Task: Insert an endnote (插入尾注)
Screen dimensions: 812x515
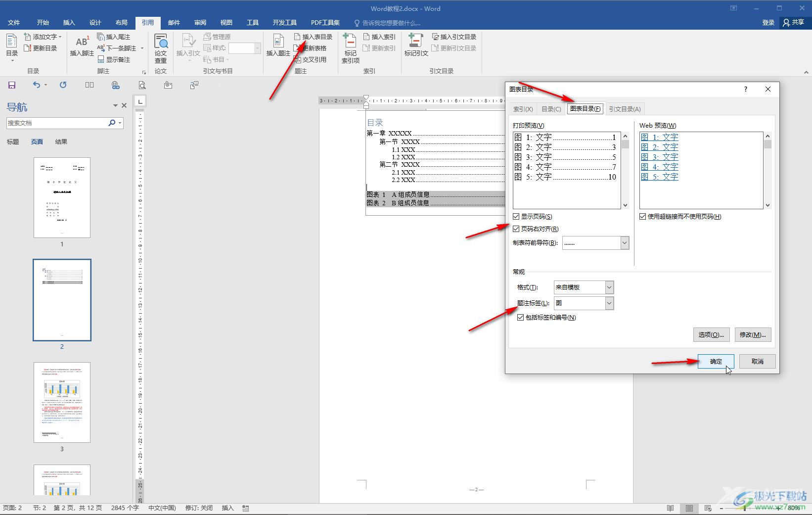Action: (114, 37)
